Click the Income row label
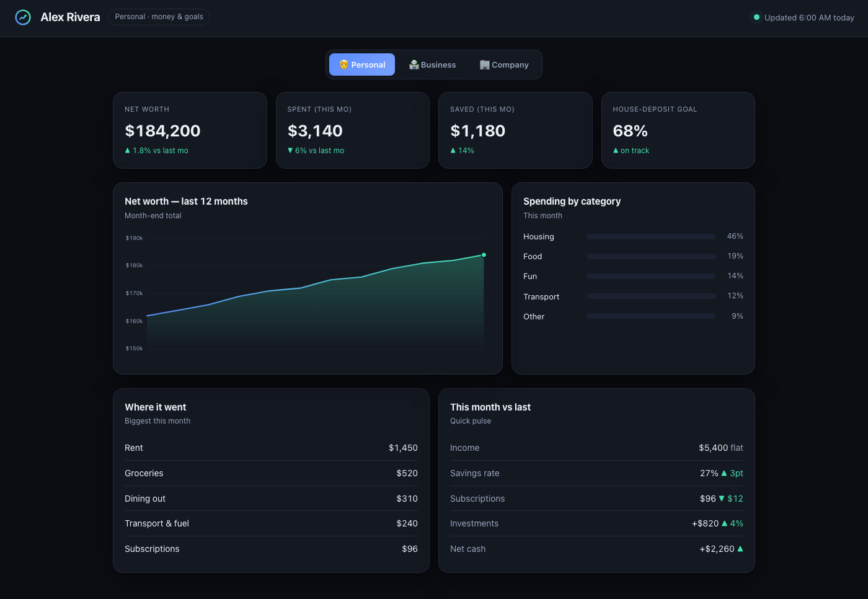 pos(464,448)
